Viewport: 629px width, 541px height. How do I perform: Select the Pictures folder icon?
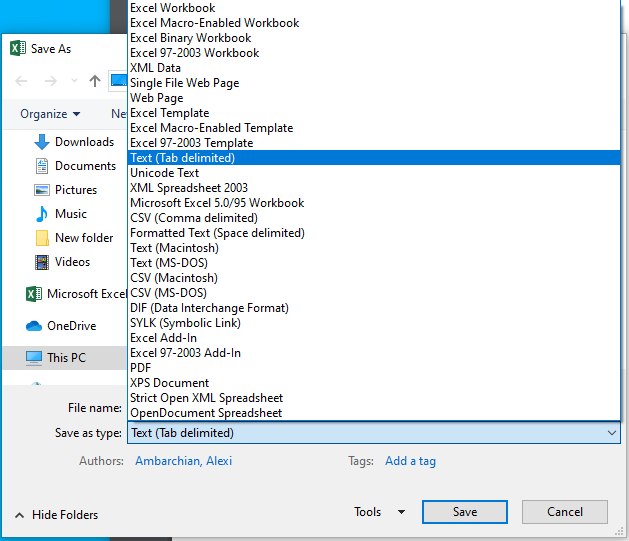(x=42, y=190)
